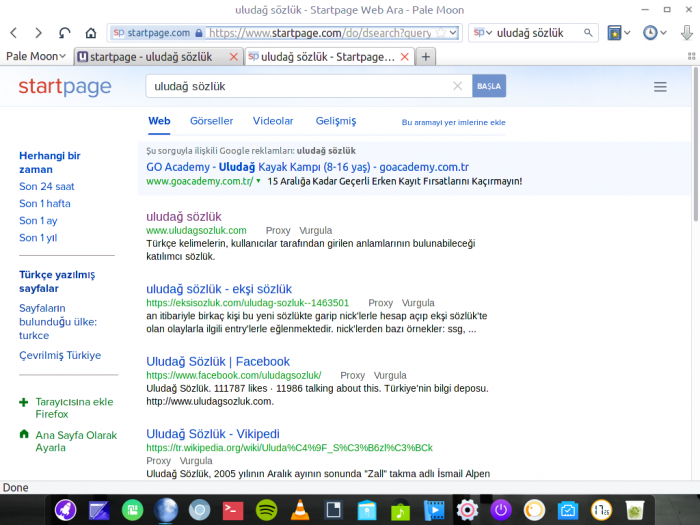Open the music player green bag icon in dock
The width and height of the screenshot is (700, 525).
pyautogui.click(x=400, y=510)
